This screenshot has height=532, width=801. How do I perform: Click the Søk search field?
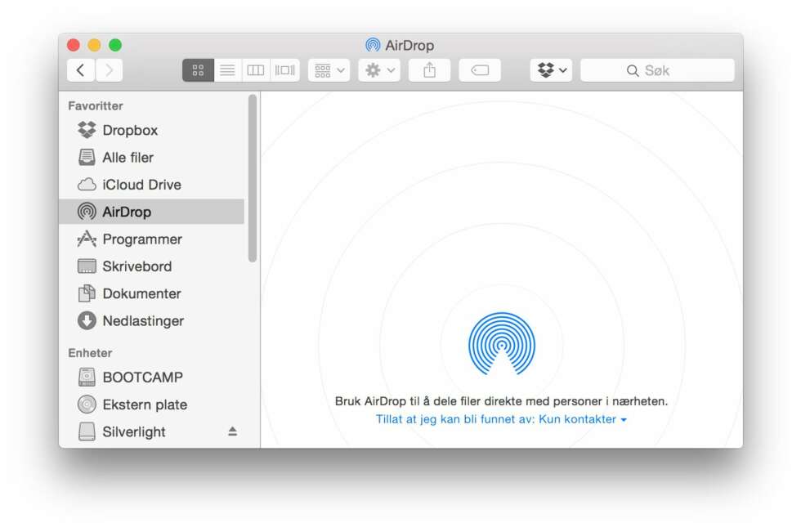(657, 70)
